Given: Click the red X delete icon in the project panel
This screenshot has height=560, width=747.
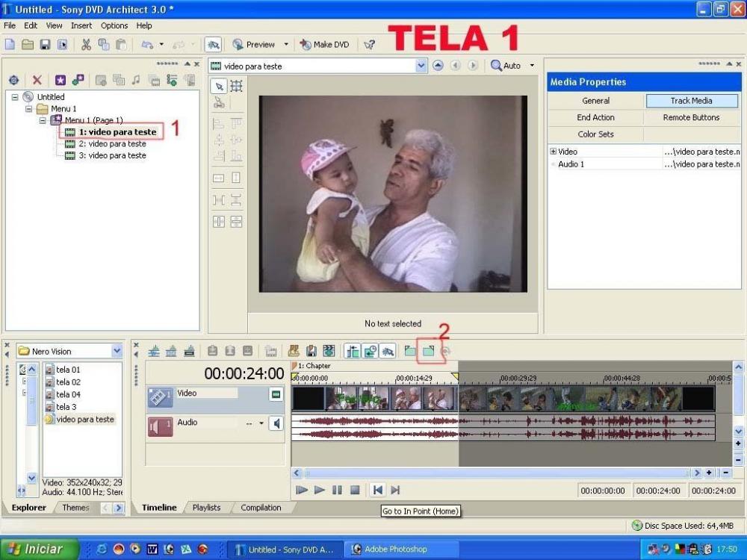Looking at the screenshot, I should click(x=36, y=81).
